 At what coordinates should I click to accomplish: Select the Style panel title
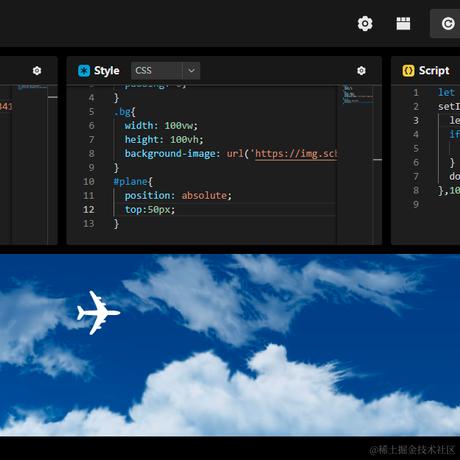click(x=107, y=71)
